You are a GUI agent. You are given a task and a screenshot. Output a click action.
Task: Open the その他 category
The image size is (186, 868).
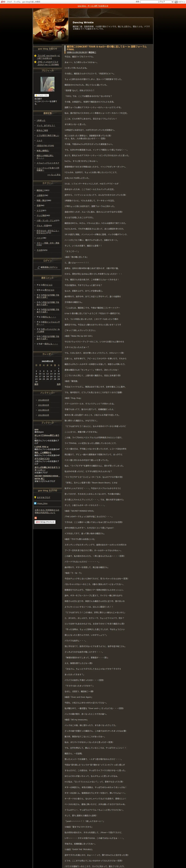click(40, 250)
